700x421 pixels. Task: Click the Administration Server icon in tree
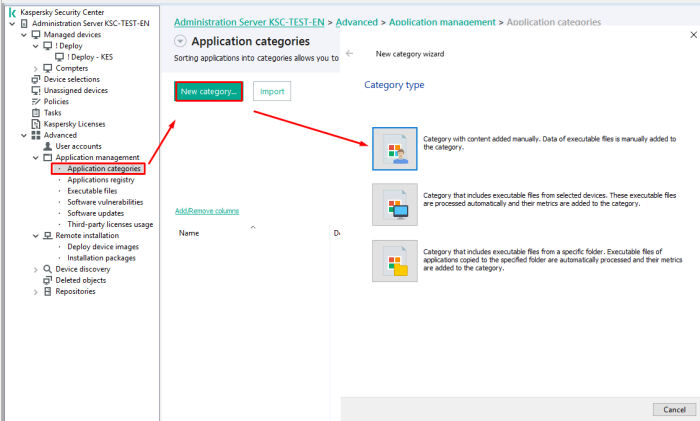tap(25, 24)
